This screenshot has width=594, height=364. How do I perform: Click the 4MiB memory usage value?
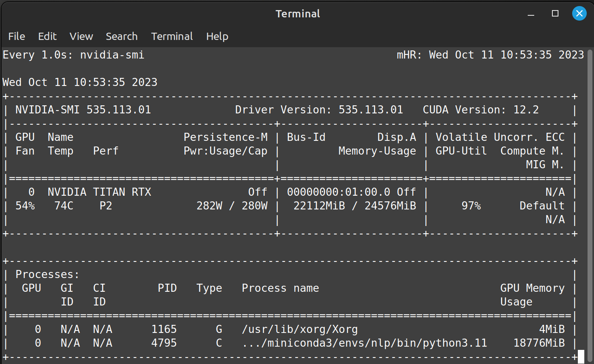[x=552, y=329]
